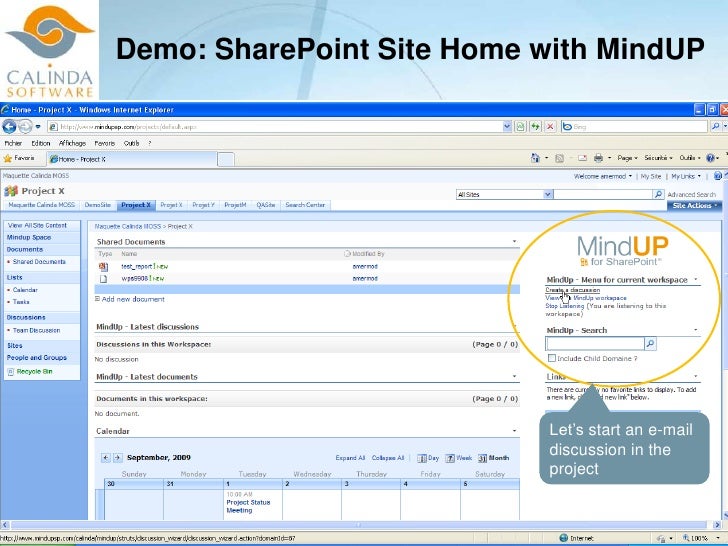This screenshot has height=546, width=728.
Task: Switch the Calendar to Month view
Action: coord(494,458)
